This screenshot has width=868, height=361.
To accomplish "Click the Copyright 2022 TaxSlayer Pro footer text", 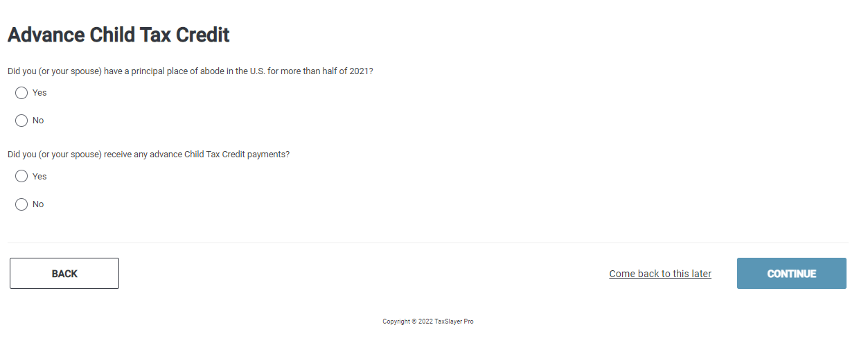I will click(x=428, y=322).
